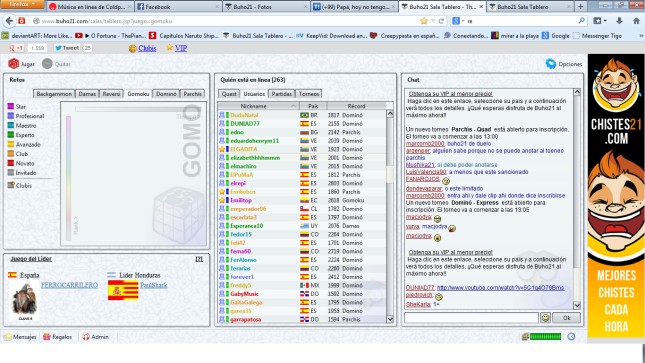Open the Partidas tab
The image size is (645, 363).
pyautogui.click(x=282, y=94)
